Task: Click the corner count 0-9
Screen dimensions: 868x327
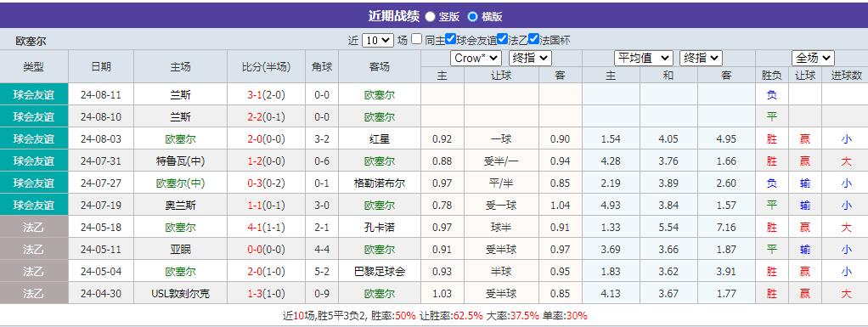Action: coord(322,294)
